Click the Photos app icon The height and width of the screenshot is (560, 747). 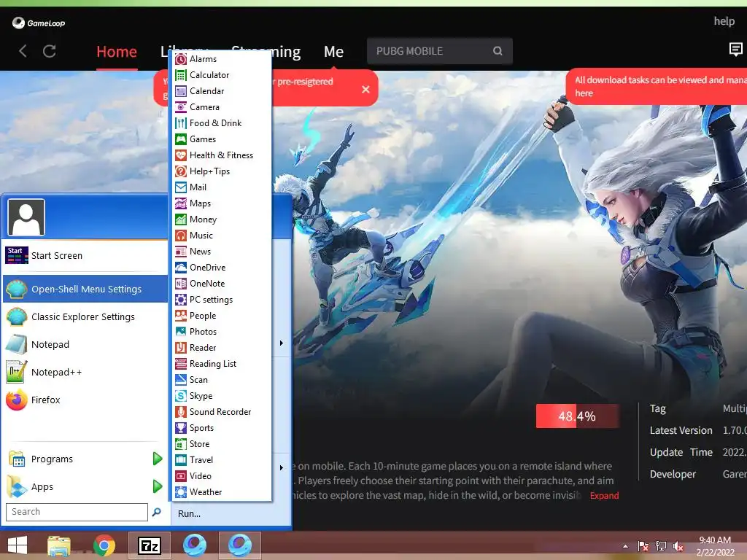pyautogui.click(x=181, y=332)
